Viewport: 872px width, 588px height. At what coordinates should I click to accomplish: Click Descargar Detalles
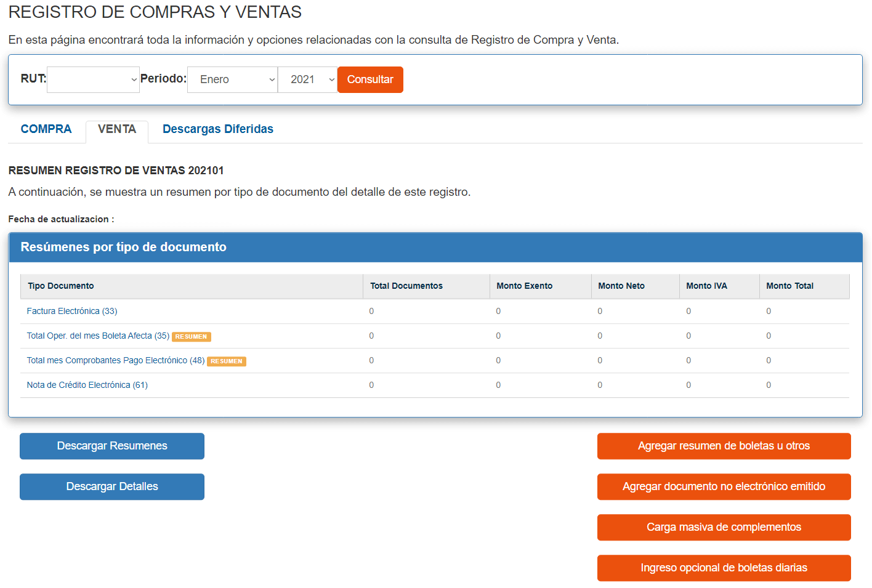click(x=111, y=486)
